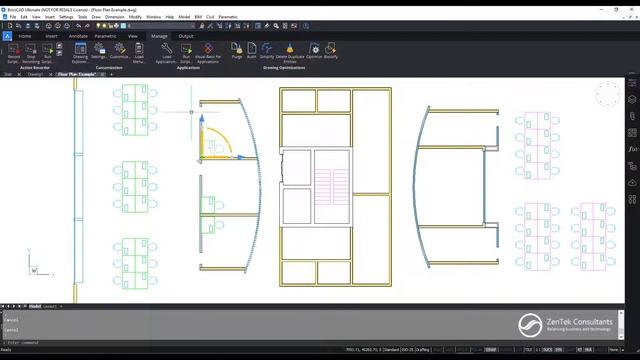Add a new drawing tab with plus
640x360 pixels.
pos(111,74)
